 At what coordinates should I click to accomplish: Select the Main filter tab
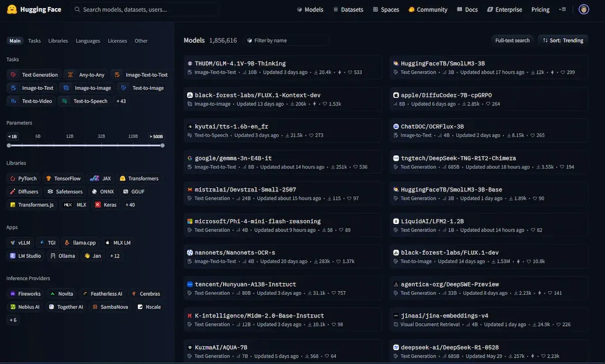click(15, 41)
